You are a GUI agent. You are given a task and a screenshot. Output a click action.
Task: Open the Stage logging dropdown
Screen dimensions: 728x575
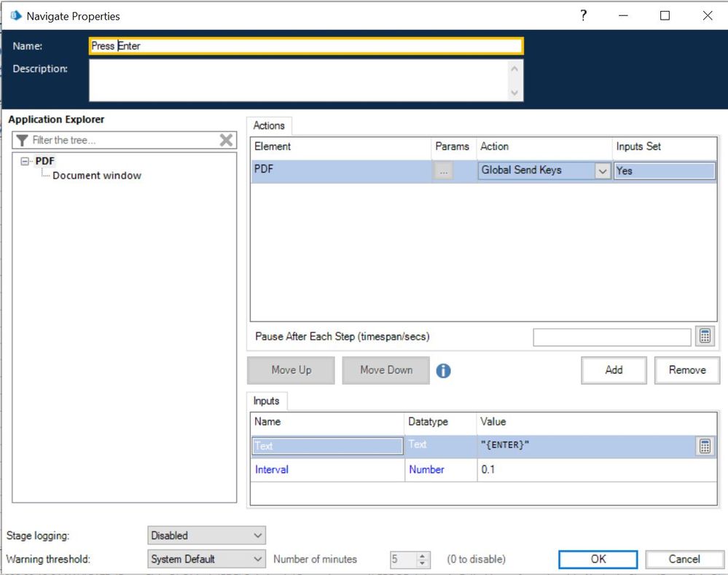click(x=207, y=536)
